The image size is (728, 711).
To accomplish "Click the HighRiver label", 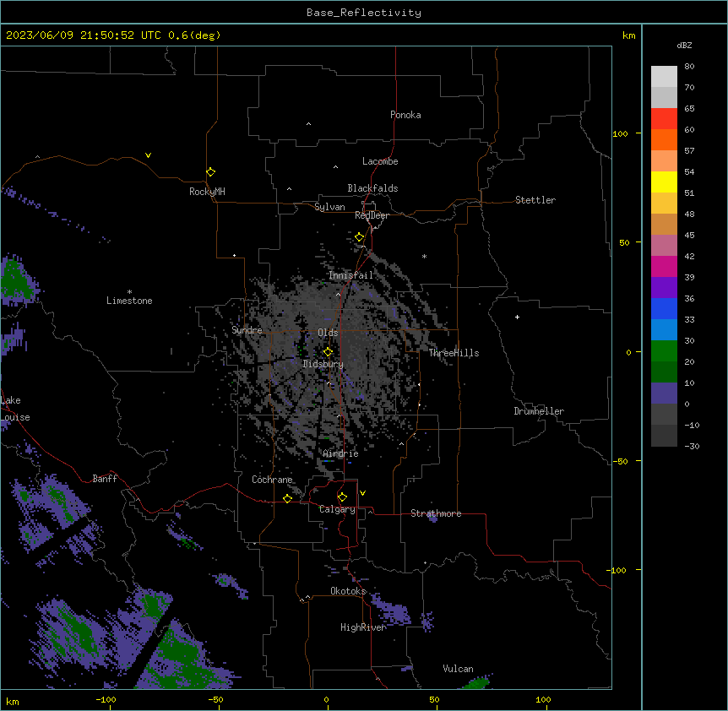I will pos(363,627).
